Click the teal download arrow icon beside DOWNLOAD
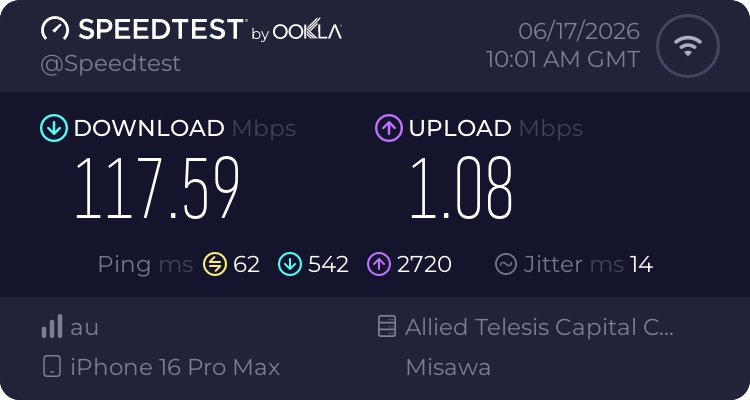Viewport: 750px width, 400px height. tap(54, 128)
